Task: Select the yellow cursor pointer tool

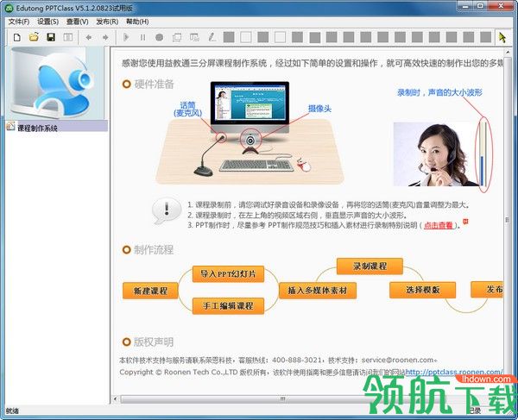Action: point(502,38)
